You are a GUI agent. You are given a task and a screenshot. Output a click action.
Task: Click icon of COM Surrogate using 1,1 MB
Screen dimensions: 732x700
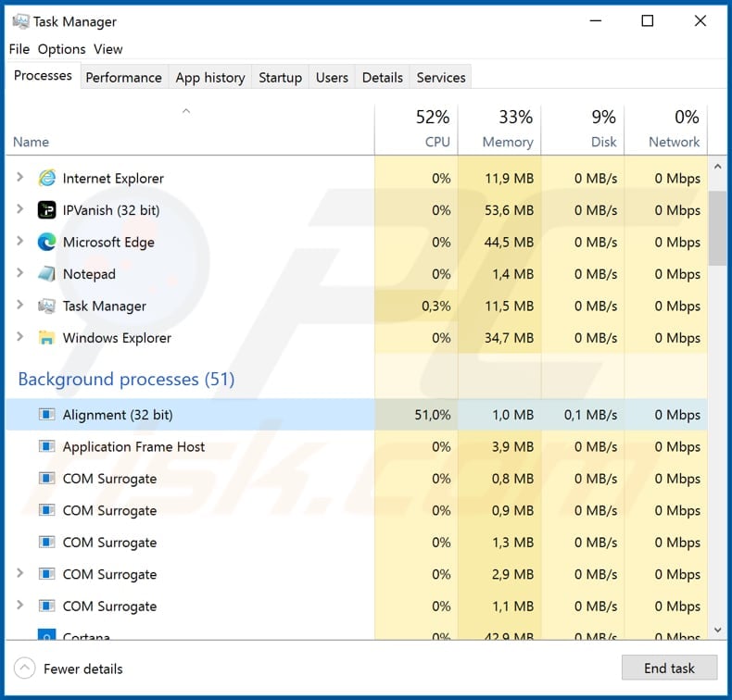pos(46,606)
